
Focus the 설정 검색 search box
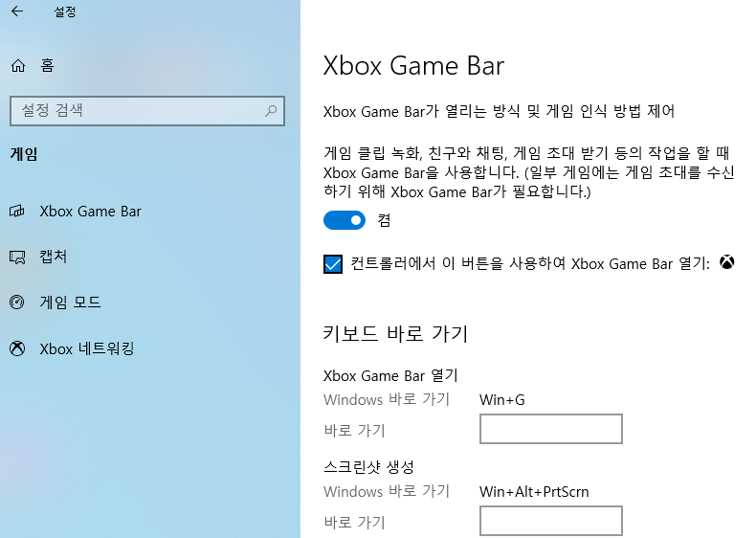tap(147, 111)
